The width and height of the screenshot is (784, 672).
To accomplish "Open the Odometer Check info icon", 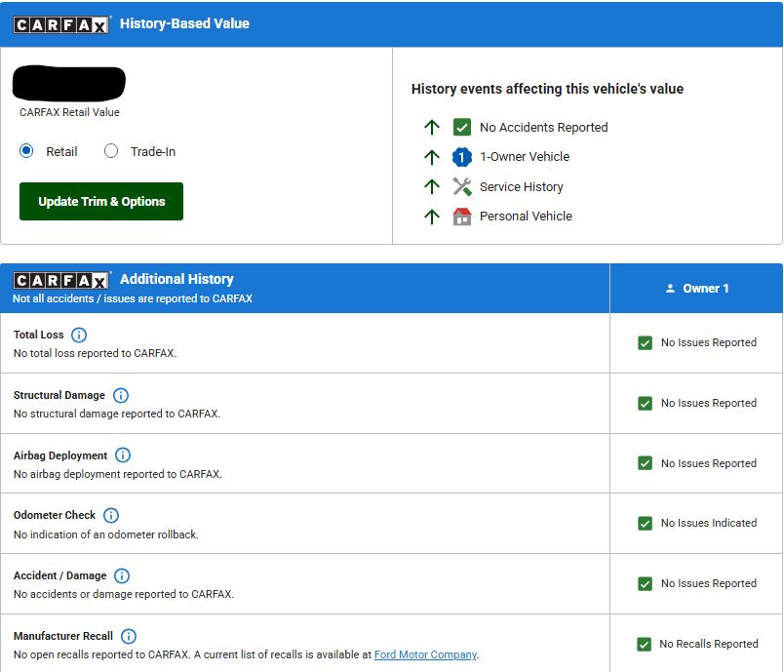I will 111,516.
